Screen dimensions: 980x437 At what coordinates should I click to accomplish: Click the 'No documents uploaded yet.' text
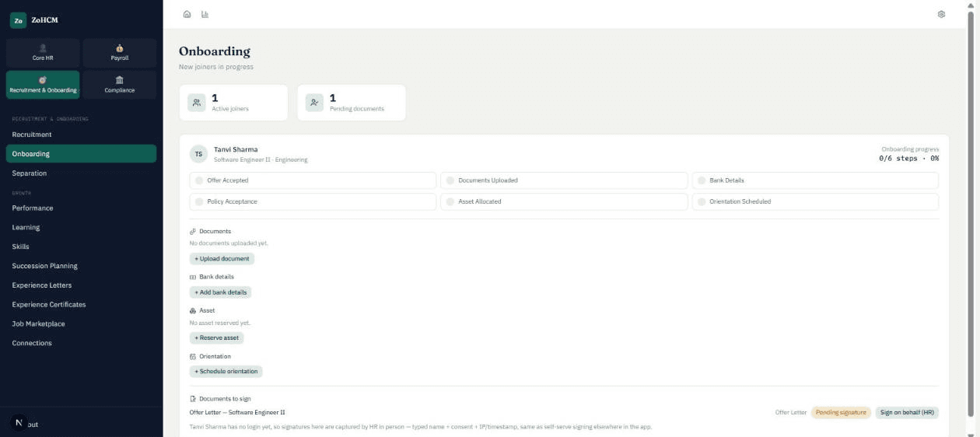[229, 243]
